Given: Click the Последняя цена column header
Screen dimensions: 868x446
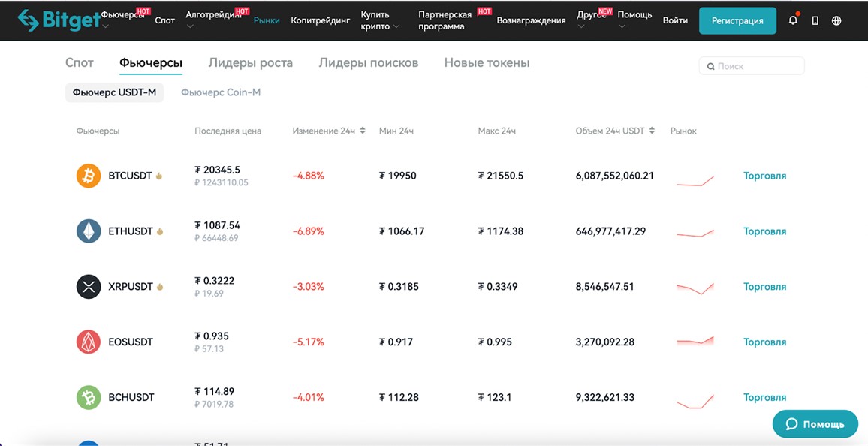Looking at the screenshot, I should coord(228,131).
